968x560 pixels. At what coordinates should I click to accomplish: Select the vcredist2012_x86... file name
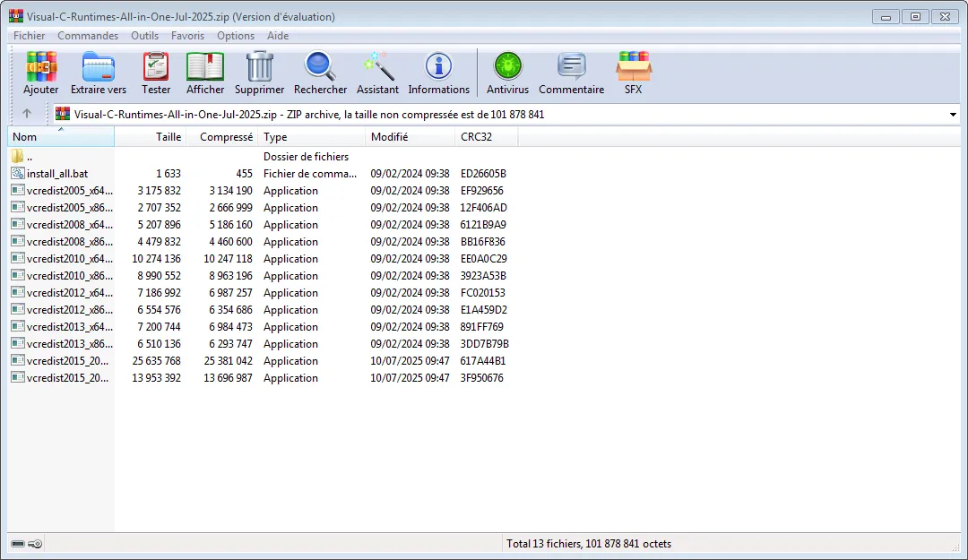coord(70,309)
